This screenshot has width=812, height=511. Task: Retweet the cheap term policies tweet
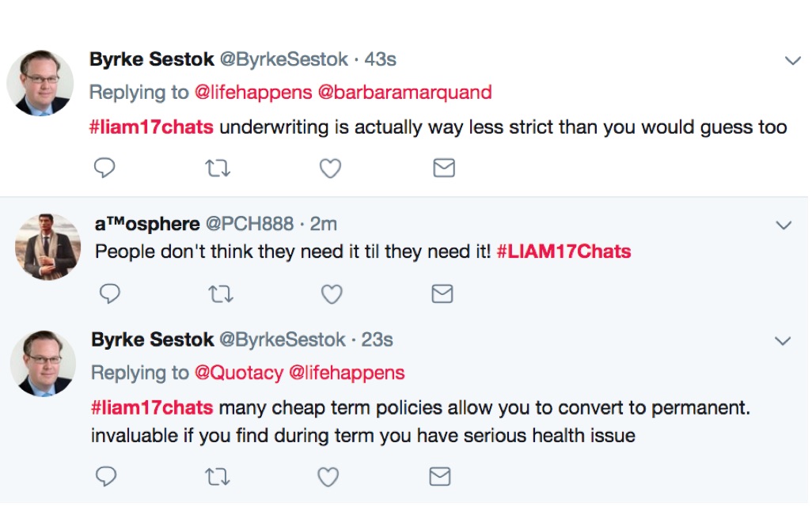coord(218,476)
